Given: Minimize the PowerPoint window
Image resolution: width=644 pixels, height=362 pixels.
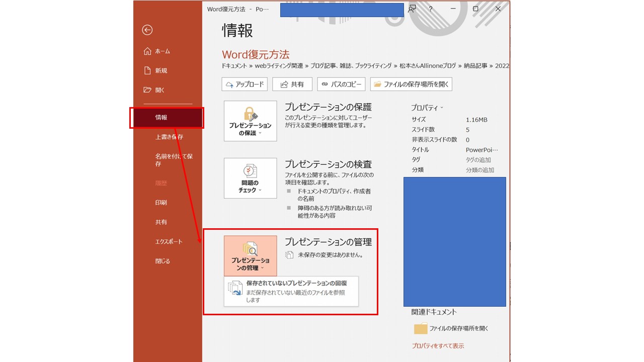Looking at the screenshot, I should pos(453,9).
